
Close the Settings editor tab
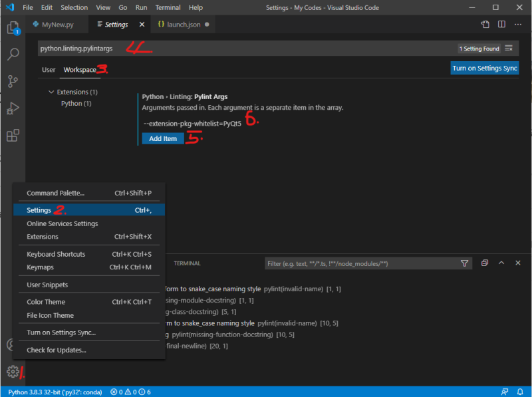point(142,25)
